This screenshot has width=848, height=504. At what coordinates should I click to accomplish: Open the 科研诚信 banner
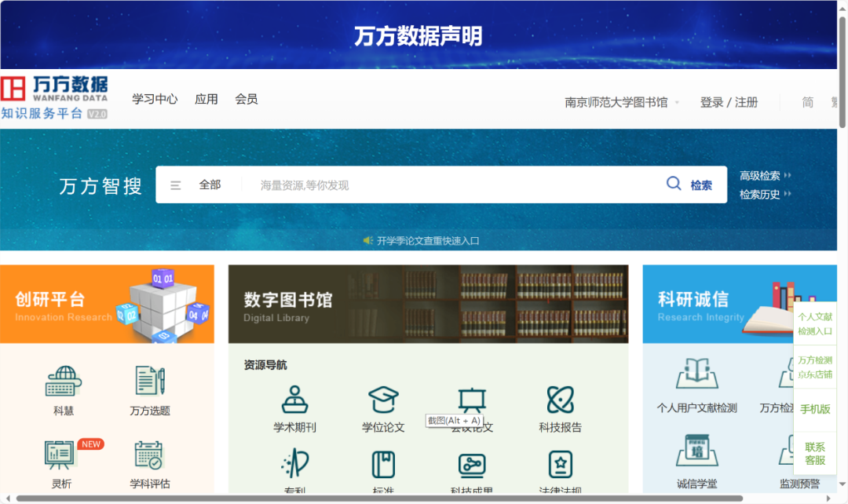[x=740, y=304]
